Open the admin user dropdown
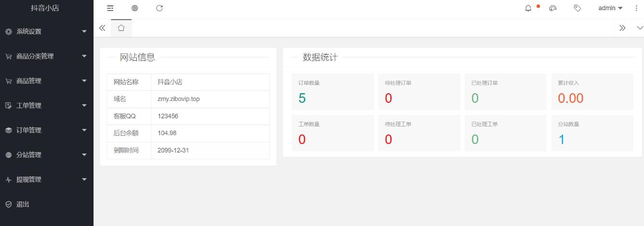This screenshot has height=226, width=644. point(610,8)
